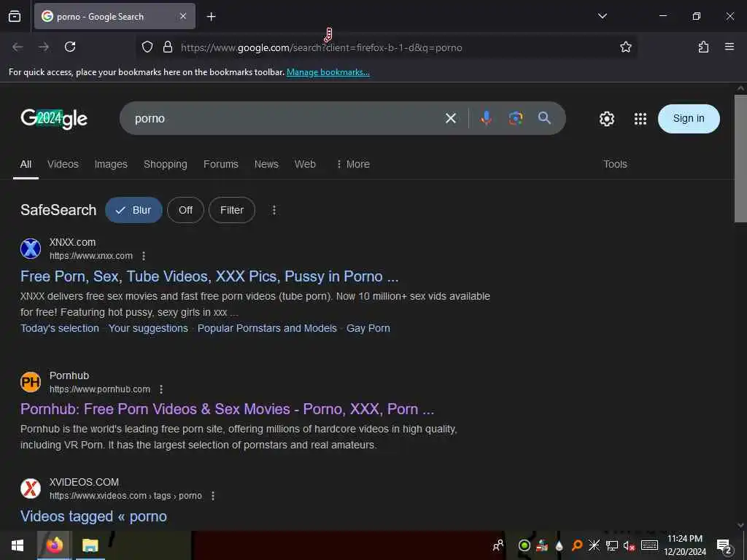The width and height of the screenshot is (747, 560).
Task: Search by image with Lens icon
Action: pos(516,118)
